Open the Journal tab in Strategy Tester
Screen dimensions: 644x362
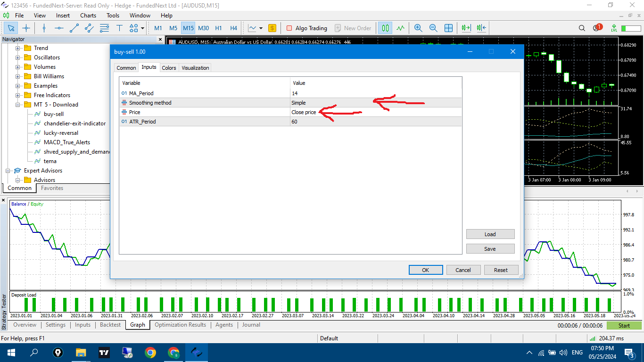tap(251, 325)
